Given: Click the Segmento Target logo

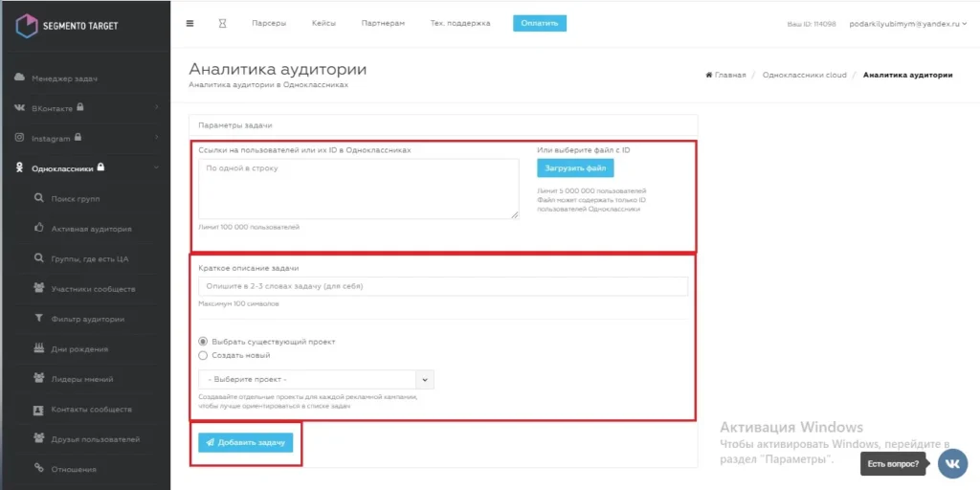Looking at the screenshot, I should [66, 26].
